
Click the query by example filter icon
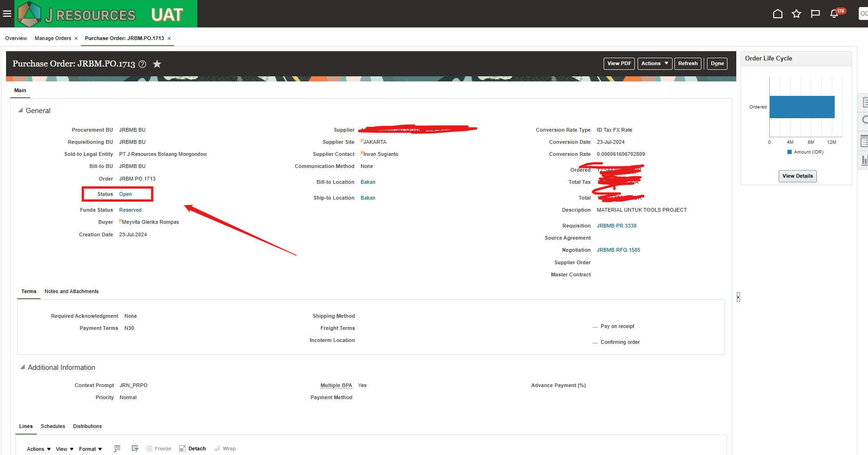click(135, 448)
